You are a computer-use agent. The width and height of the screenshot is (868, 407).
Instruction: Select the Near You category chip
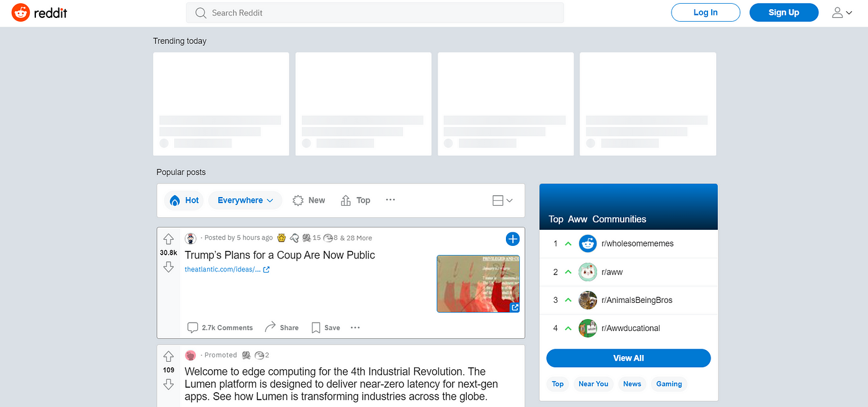click(x=593, y=384)
